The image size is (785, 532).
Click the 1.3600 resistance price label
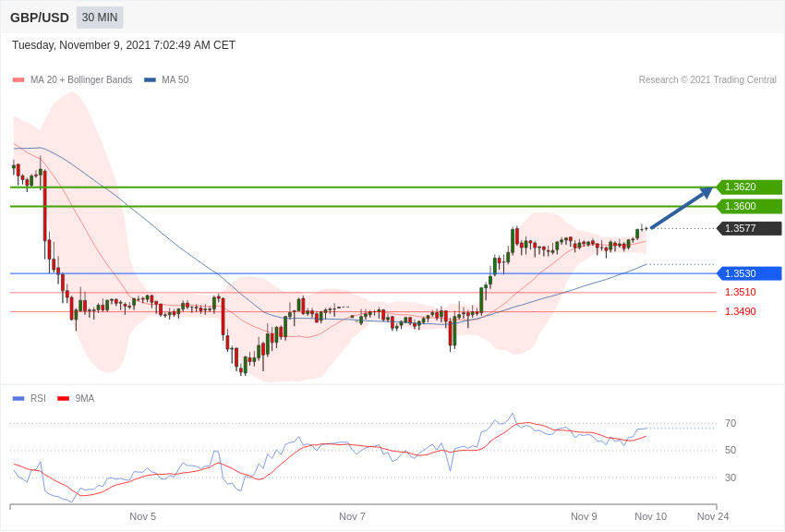749,206
